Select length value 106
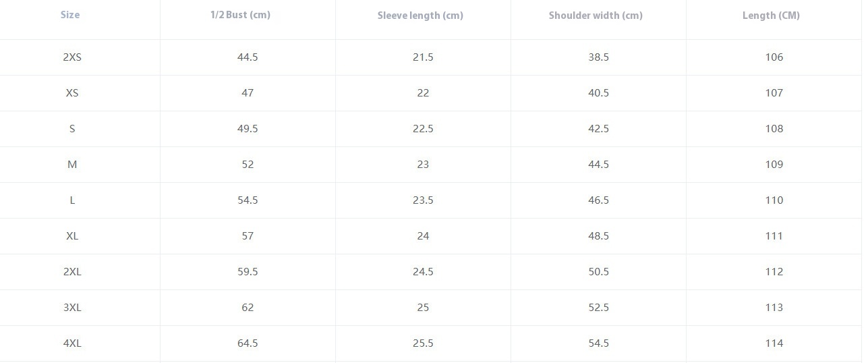Viewport: 868px width, 363px height. pyautogui.click(x=774, y=57)
